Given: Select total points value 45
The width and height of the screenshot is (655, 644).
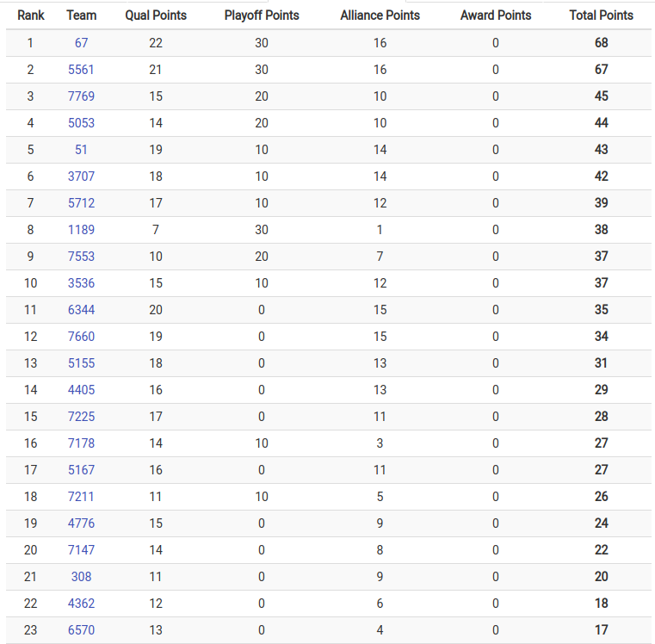Looking at the screenshot, I should pos(601,96).
